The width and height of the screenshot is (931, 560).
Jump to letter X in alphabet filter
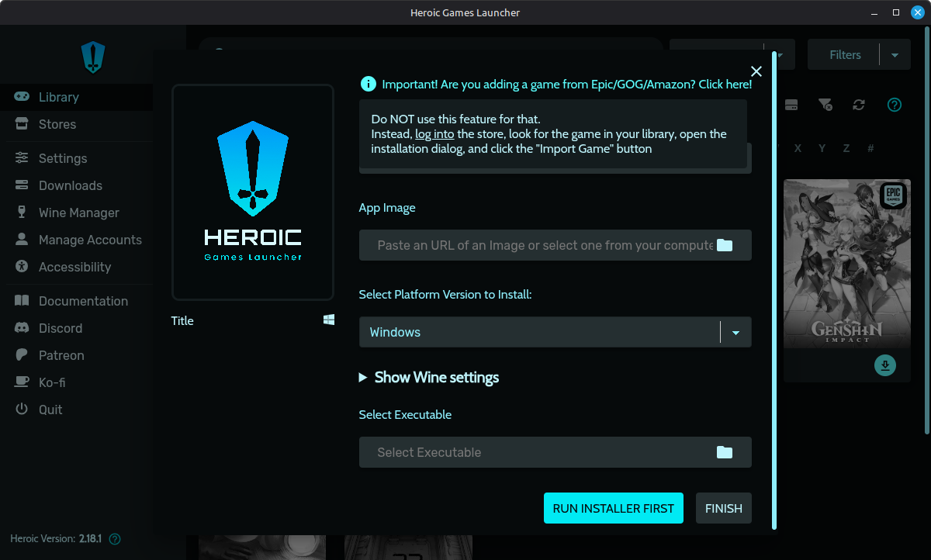(x=798, y=148)
